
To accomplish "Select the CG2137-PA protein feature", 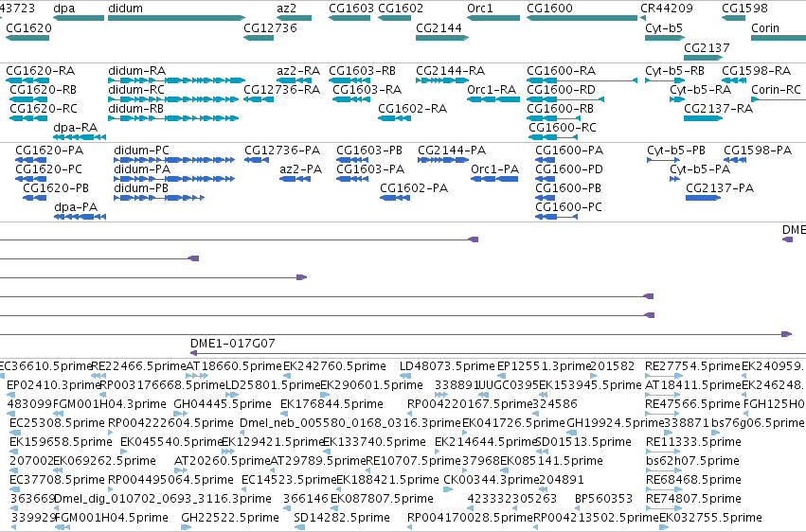I will pyautogui.click(x=703, y=198).
